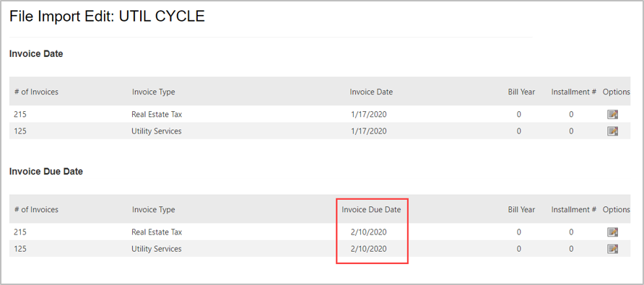Select 2/10/2020 due date for Real Estate Tax
Screen dimensions: 644x285
point(369,232)
